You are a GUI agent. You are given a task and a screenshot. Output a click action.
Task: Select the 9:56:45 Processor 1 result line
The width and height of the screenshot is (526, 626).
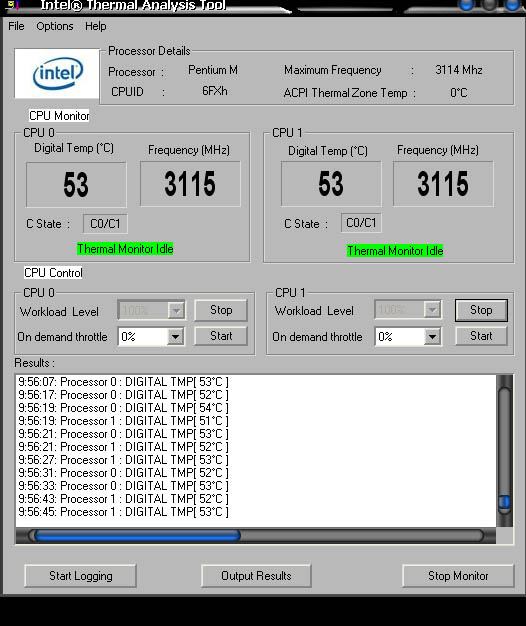pyautogui.click(x=123, y=512)
